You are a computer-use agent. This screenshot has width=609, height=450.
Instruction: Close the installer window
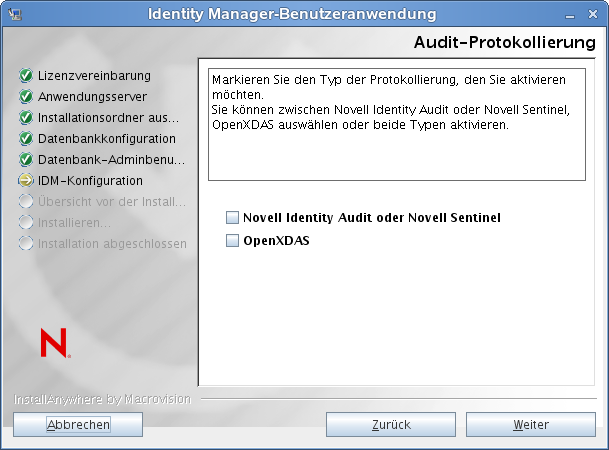coord(593,14)
